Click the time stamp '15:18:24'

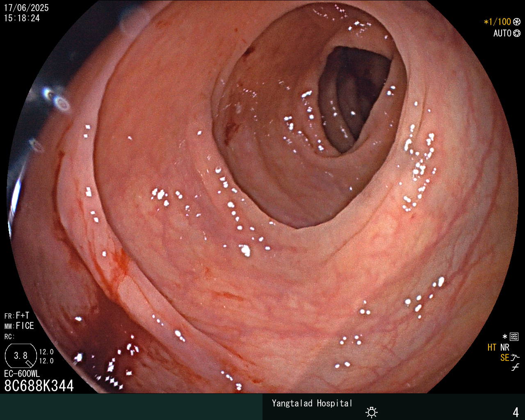pos(22,18)
